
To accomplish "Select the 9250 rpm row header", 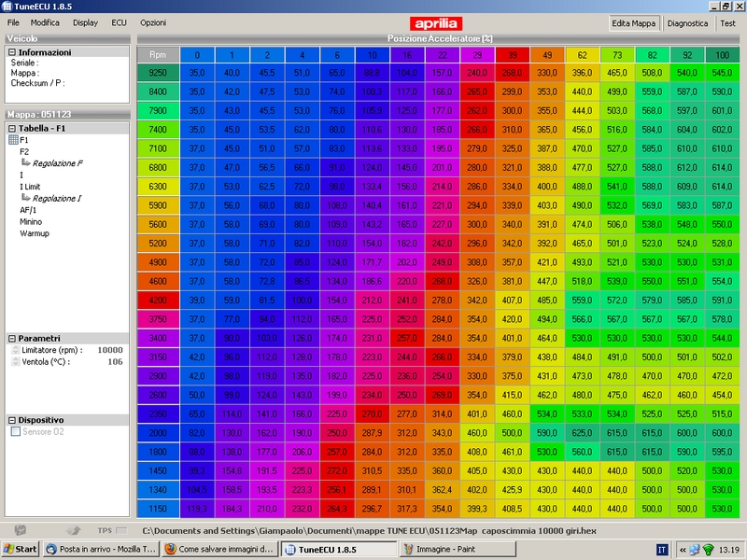I will click(158, 73).
